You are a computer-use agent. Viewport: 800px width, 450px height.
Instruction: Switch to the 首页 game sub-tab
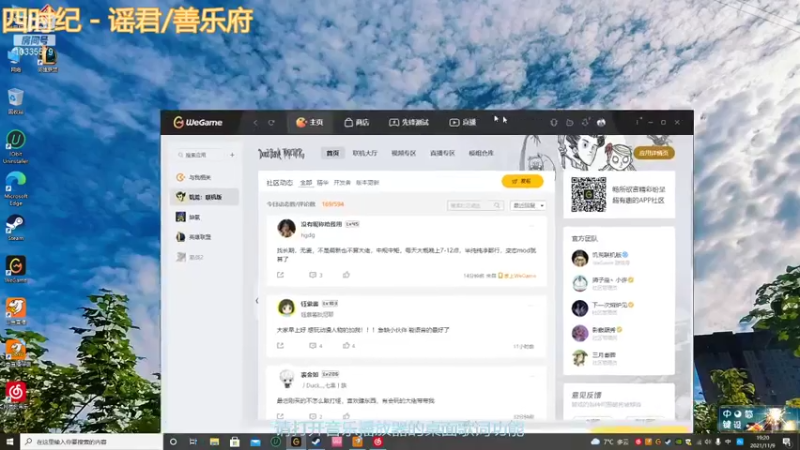point(333,153)
